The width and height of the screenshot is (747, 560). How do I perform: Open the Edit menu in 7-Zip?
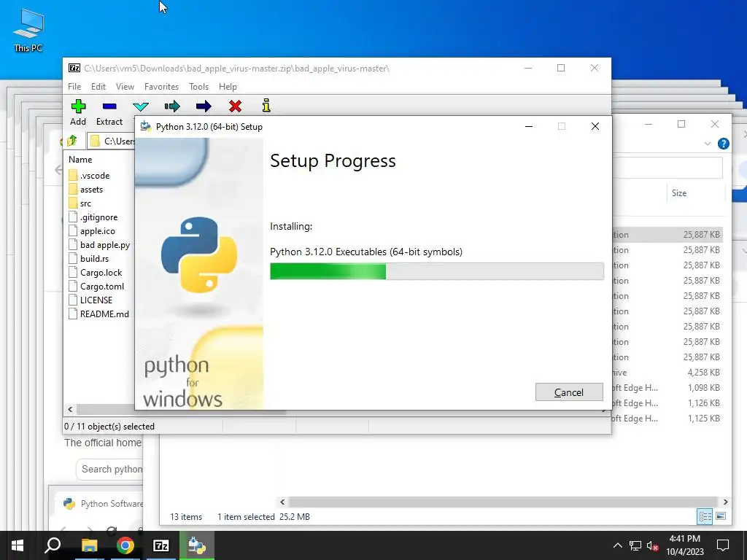click(x=98, y=87)
